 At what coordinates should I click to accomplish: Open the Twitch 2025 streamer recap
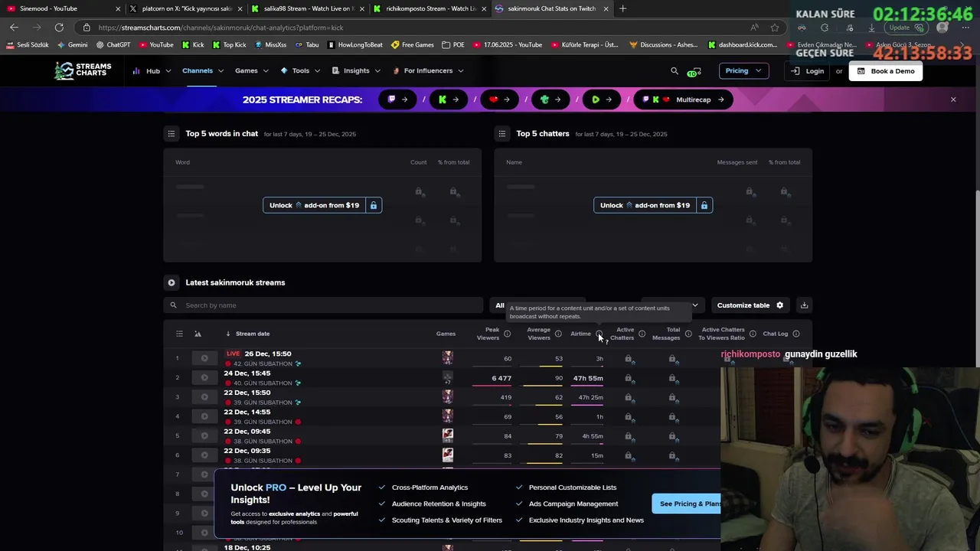[397, 99]
